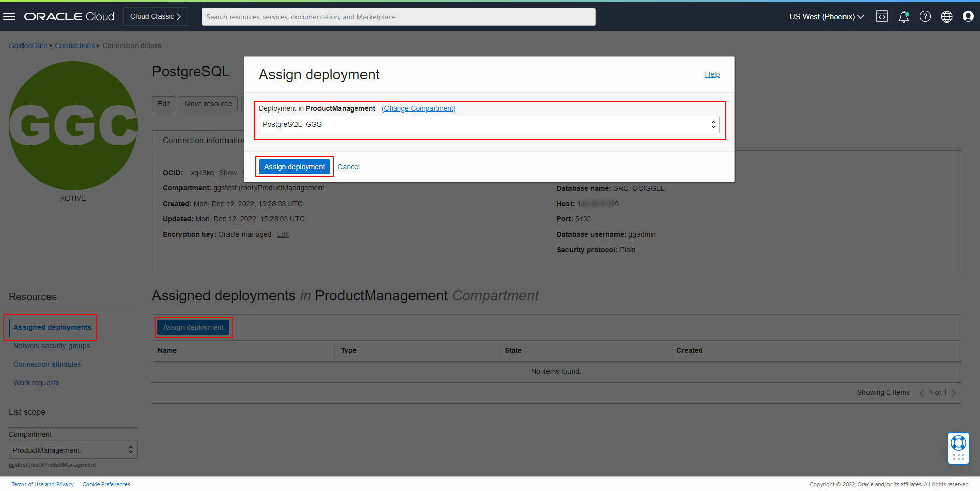Open the US West (Phoenix) region selector
The image size is (980, 491).
tap(826, 17)
